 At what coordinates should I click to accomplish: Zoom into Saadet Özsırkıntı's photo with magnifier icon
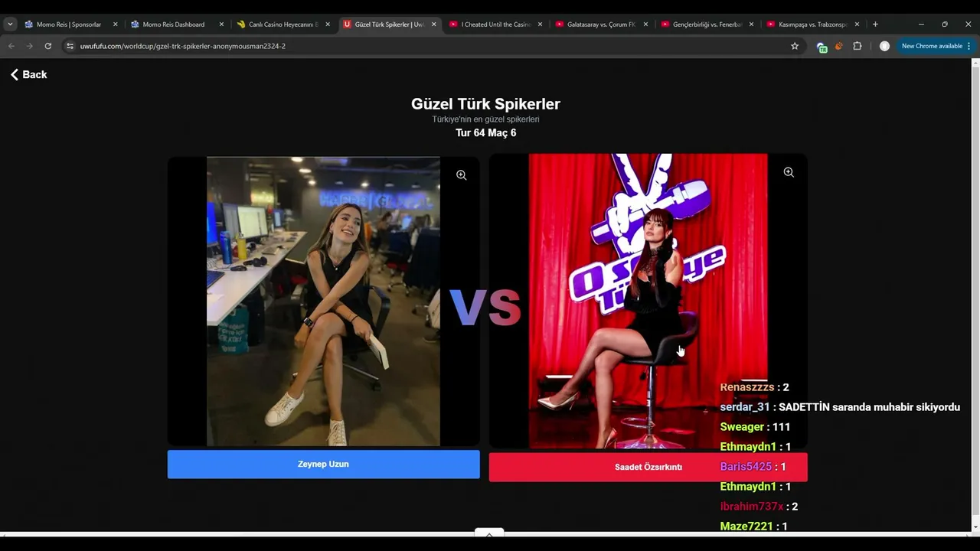click(x=789, y=172)
